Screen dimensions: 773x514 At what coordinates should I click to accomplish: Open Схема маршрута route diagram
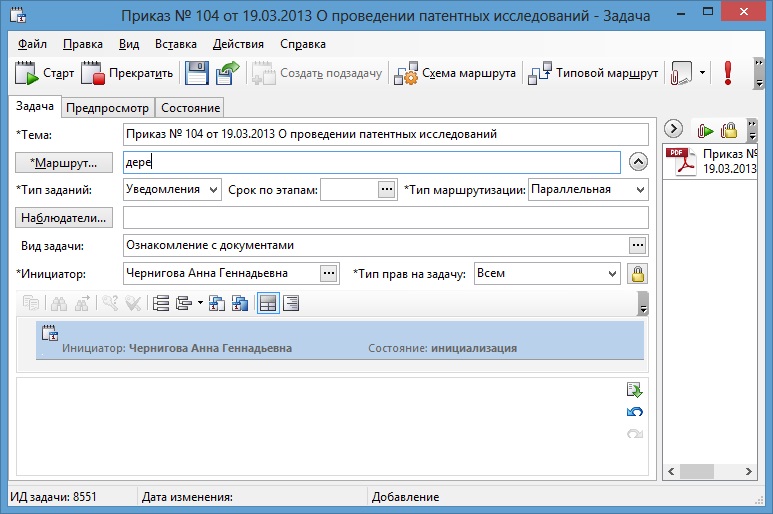456,73
